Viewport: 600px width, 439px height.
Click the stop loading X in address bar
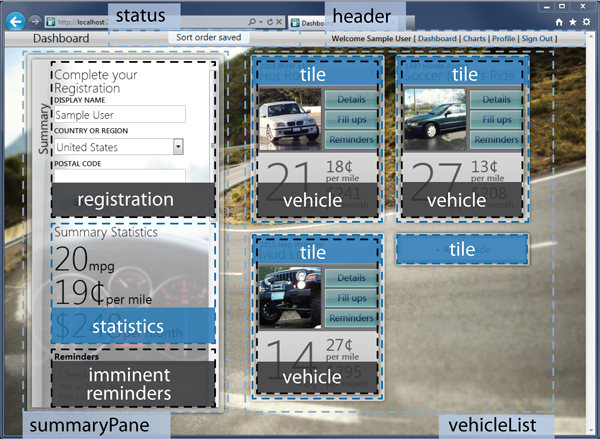279,22
